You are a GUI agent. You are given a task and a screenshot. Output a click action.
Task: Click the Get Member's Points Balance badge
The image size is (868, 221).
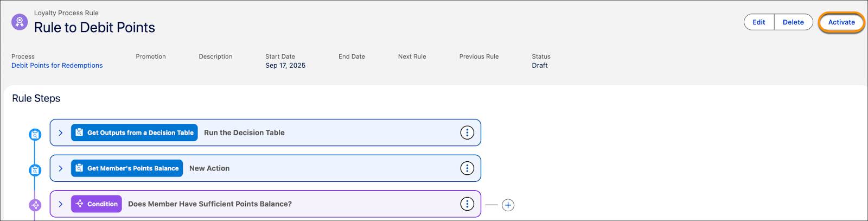tap(127, 168)
